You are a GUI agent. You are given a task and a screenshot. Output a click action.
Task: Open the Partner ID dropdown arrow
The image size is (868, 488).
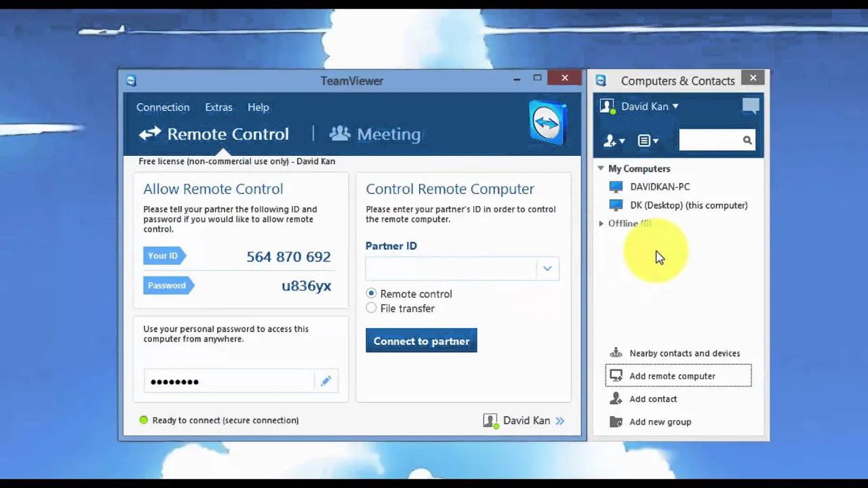click(547, 269)
